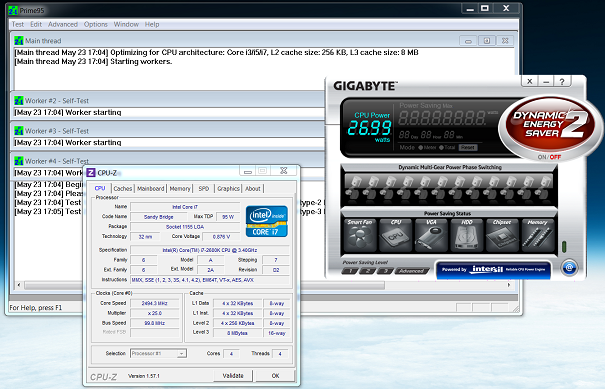Click the Main thread window icon
The image size is (605, 389).
(x=19, y=41)
